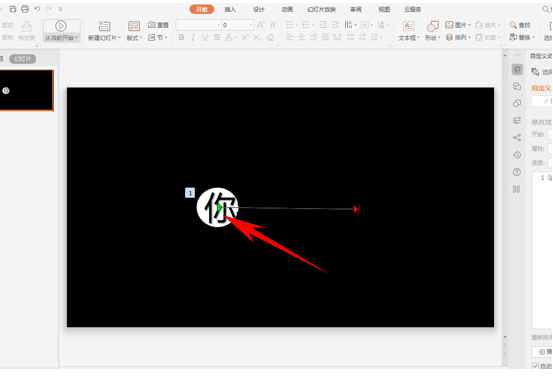This screenshot has height=376, width=553.
Task: Click the text direction icon
Action: click(x=348, y=25)
